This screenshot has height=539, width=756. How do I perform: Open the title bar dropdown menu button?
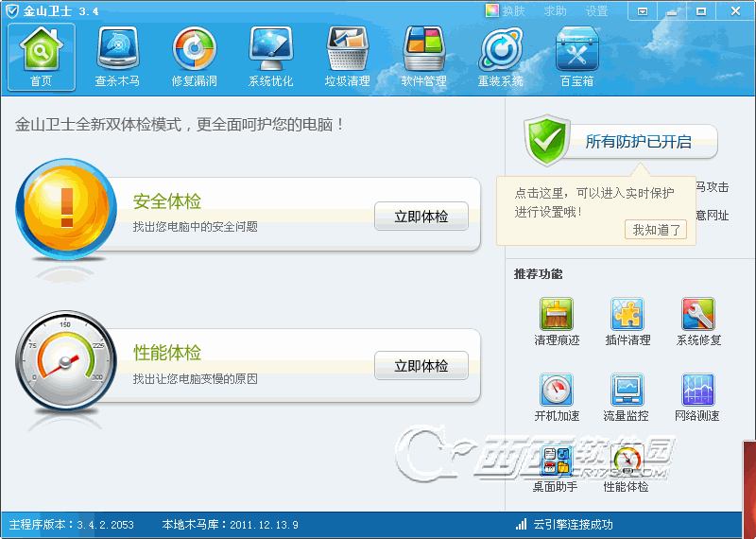click(643, 11)
